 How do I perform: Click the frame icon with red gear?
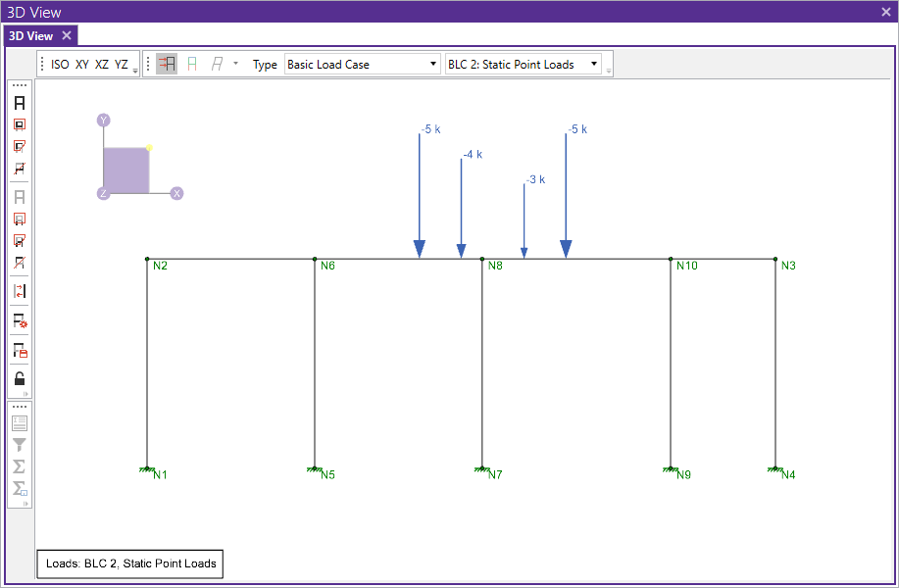point(19,320)
